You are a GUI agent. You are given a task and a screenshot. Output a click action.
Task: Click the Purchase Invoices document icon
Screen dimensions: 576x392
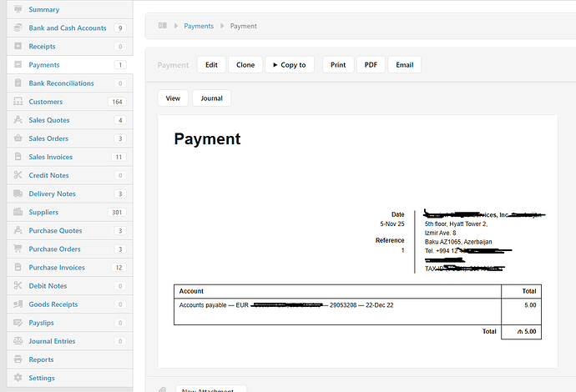click(x=18, y=267)
